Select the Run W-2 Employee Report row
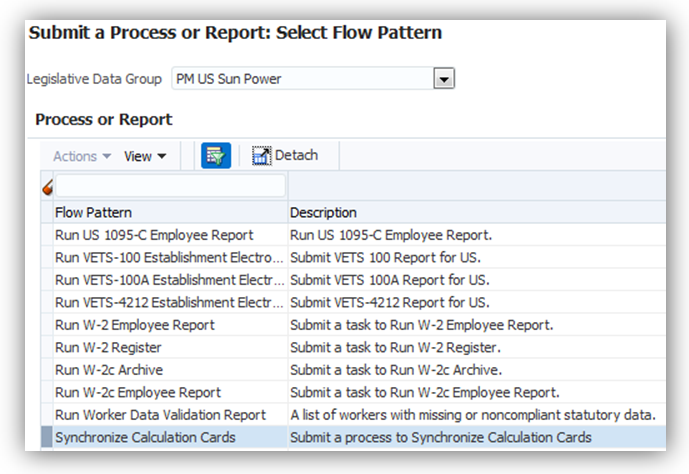Image resolution: width=689 pixels, height=474 pixels. click(135, 325)
